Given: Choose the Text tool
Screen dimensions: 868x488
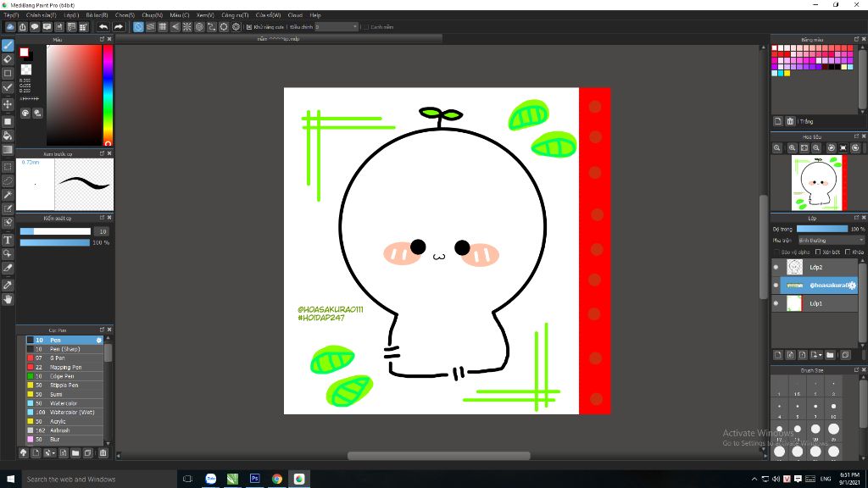Looking at the screenshot, I should click(8, 240).
